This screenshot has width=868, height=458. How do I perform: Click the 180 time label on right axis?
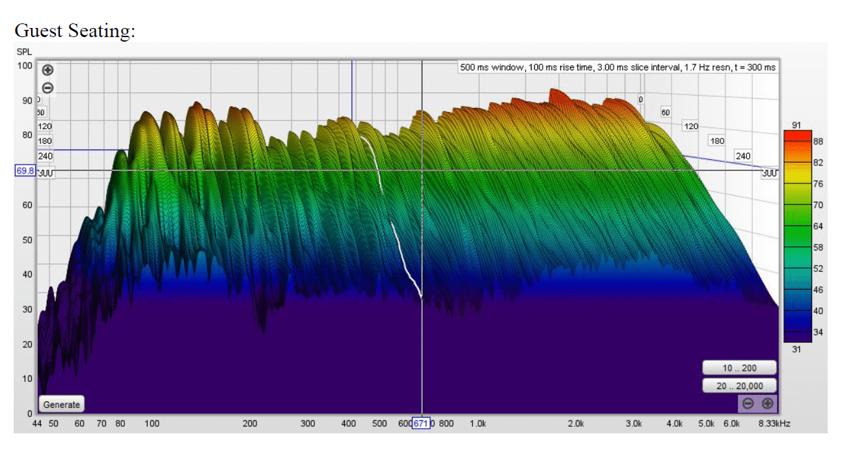click(x=716, y=141)
